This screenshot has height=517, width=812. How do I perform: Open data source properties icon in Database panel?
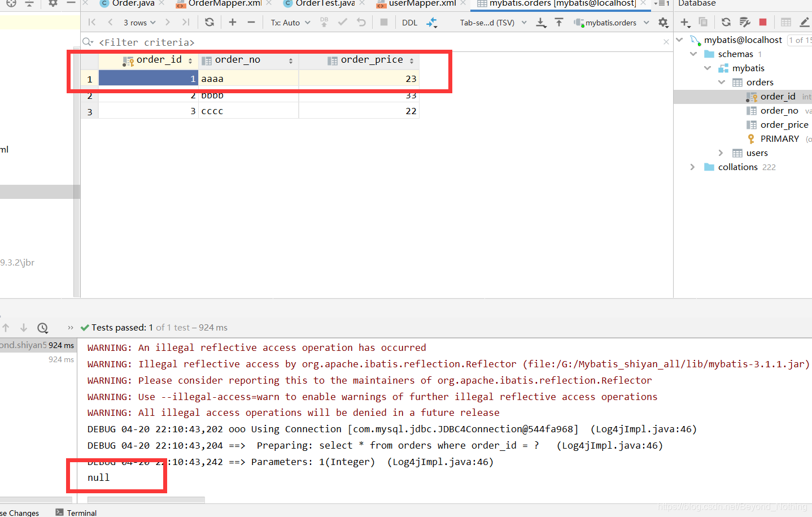(x=745, y=22)
